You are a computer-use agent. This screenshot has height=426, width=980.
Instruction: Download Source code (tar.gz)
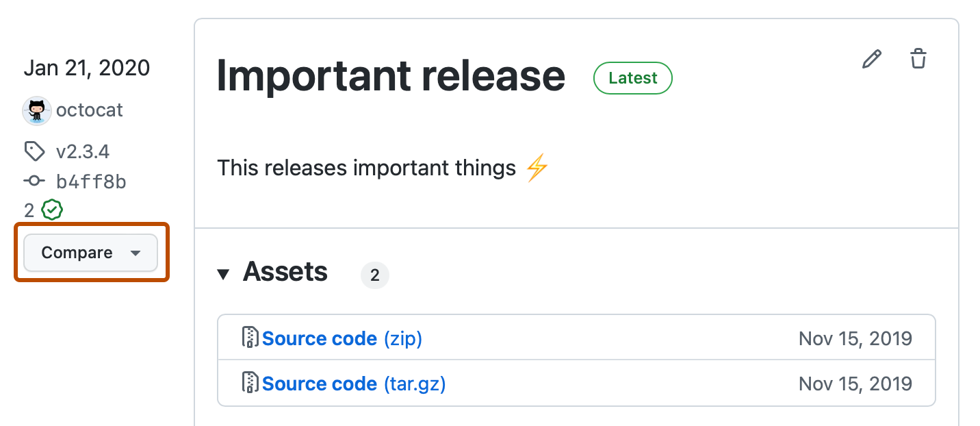click(x=353, y=384)
